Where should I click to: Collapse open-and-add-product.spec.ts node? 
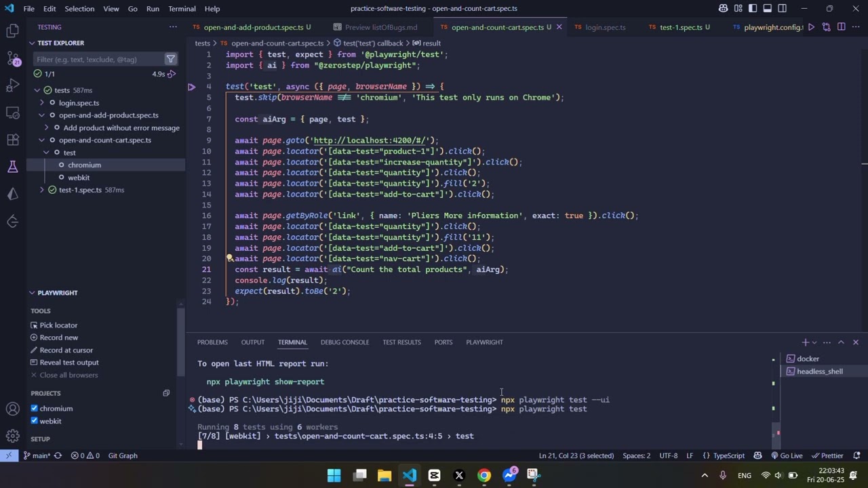(42, 115)
